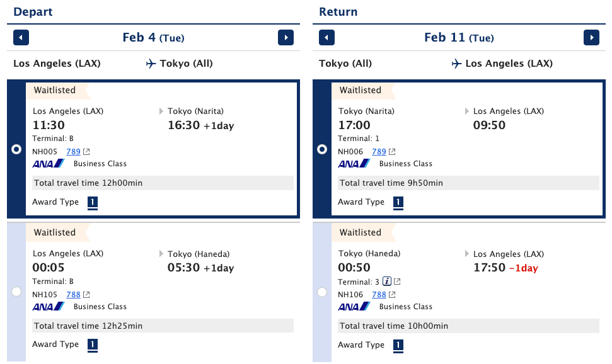Select the NH006 return flight radio button

click(322, 149)
